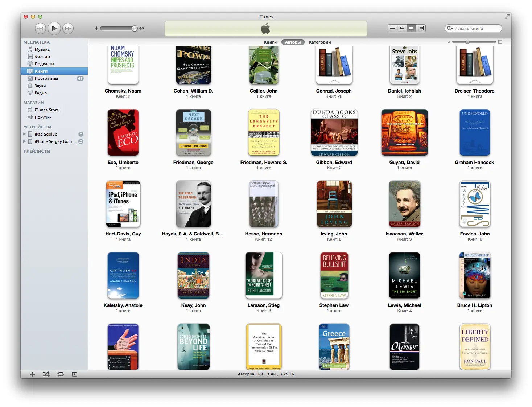Image resolution: width=532 pixels, height=407 pixels.
Task: Open Eco, Umberto book cover
Action: pos(123,132)
